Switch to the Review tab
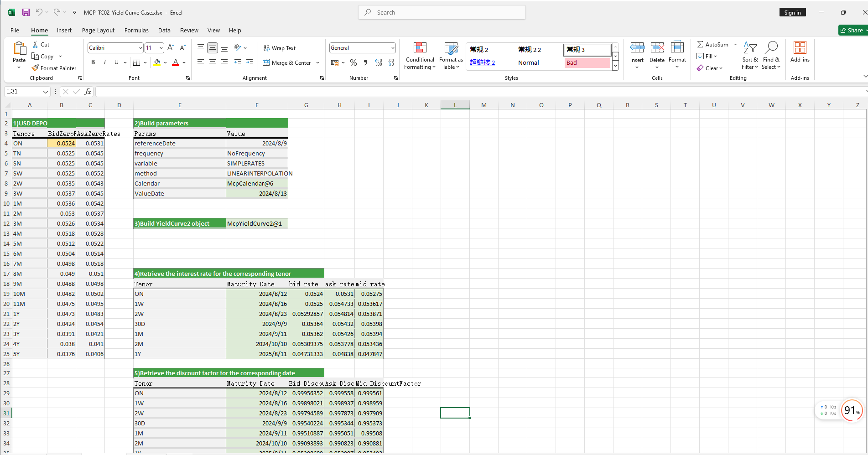 coord(189,31)
